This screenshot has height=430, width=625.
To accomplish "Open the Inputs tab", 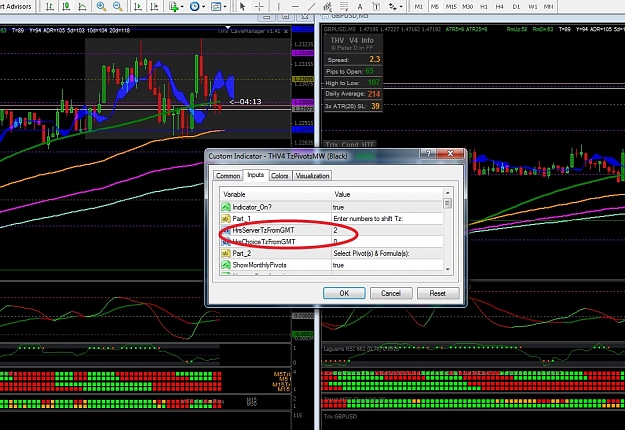I will (256, 175).
